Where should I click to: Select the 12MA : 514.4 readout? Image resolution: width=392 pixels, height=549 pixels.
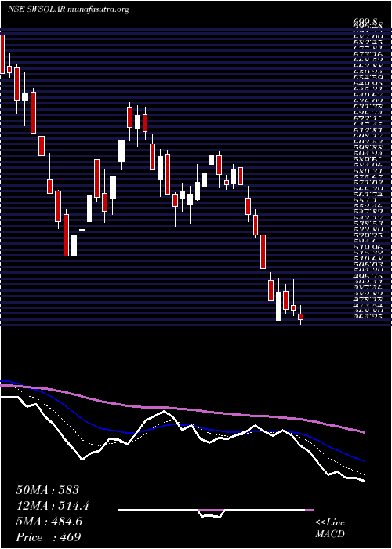pos(53,506)
